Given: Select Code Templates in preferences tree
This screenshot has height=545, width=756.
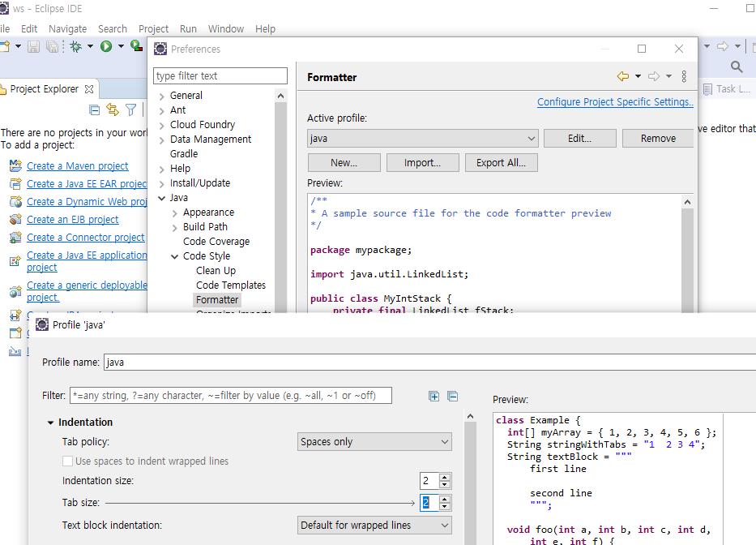Looking at the screenshot, I should click(x=230, y=285).
